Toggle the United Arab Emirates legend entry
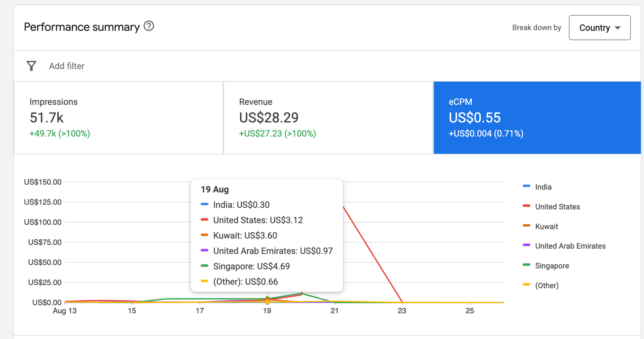 point(564,246)
